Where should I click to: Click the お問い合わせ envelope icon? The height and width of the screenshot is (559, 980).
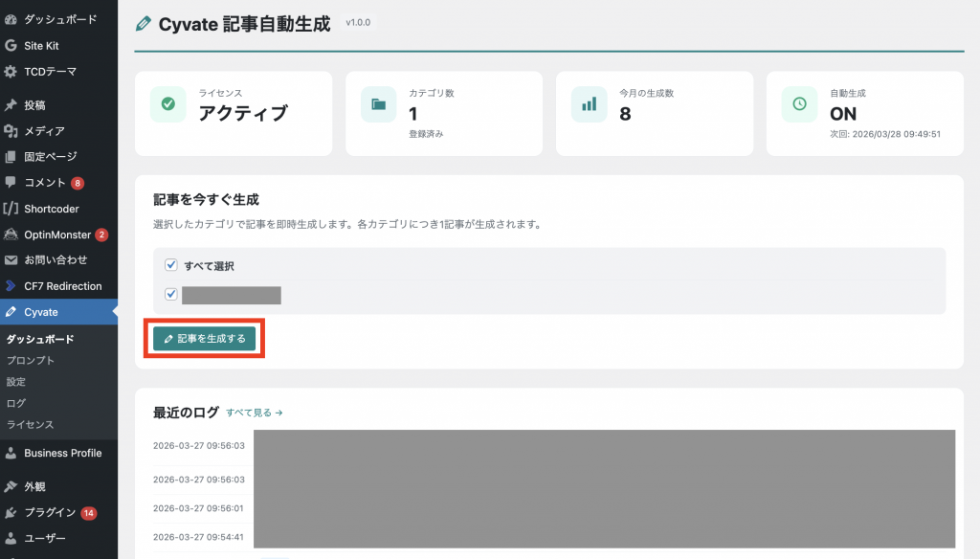point(11,260)
